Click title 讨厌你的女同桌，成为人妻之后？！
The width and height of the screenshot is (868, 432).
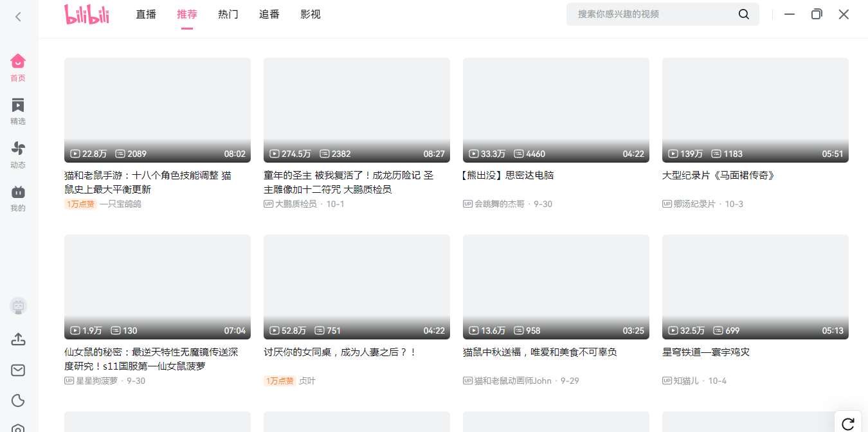point(340,352)
